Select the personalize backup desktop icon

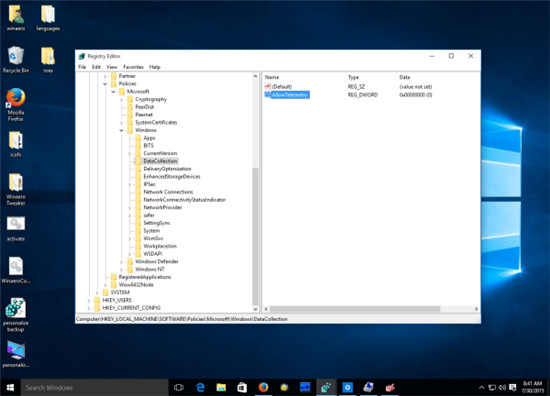coord(16,315)
